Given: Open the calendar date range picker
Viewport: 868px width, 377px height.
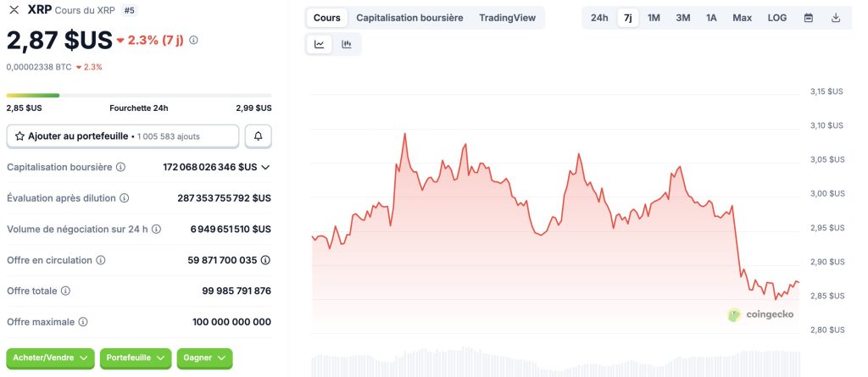Looking at the screenshot, I should pyautogui.click(x=809, y=18).
